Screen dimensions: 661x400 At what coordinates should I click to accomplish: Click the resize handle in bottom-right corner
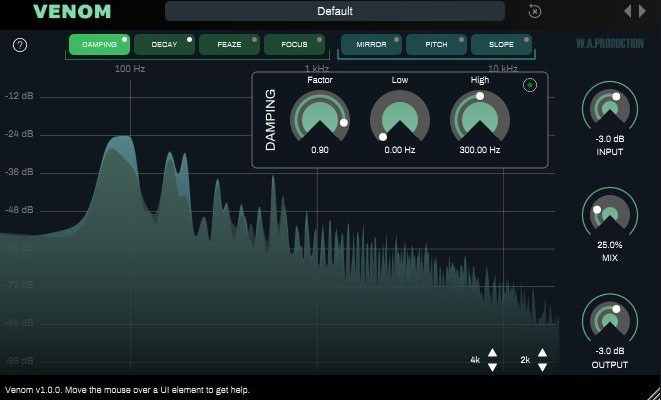[x=654, y=393]
